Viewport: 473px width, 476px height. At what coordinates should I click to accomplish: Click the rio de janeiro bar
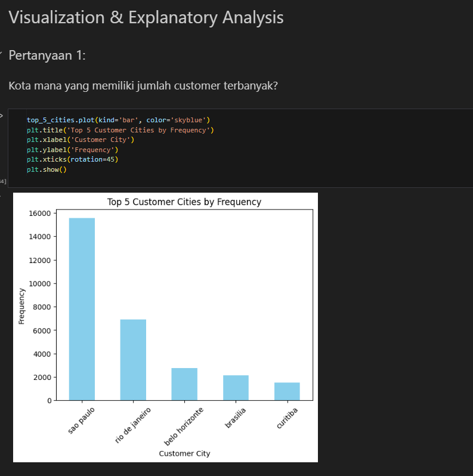click(133, 360)
